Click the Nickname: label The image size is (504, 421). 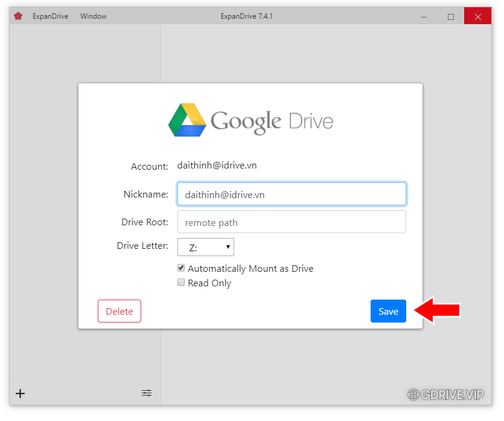point(146,194)
